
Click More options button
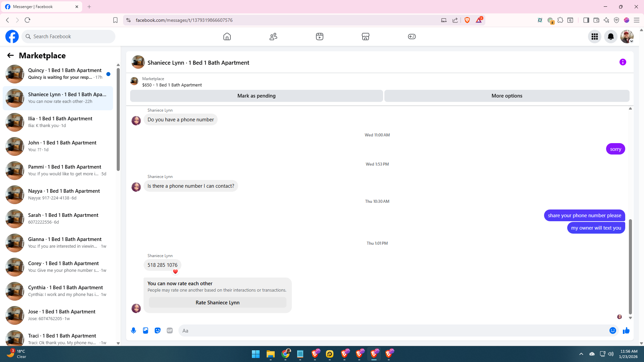(x=506, y=96)
